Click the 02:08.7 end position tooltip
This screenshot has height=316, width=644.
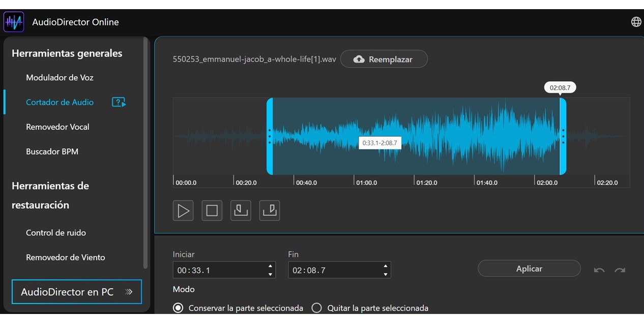[560, 87]
